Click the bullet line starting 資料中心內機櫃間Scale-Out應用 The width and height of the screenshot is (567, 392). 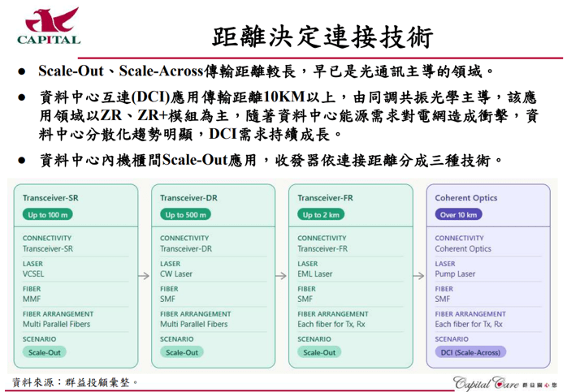click(x=271, y=160)
